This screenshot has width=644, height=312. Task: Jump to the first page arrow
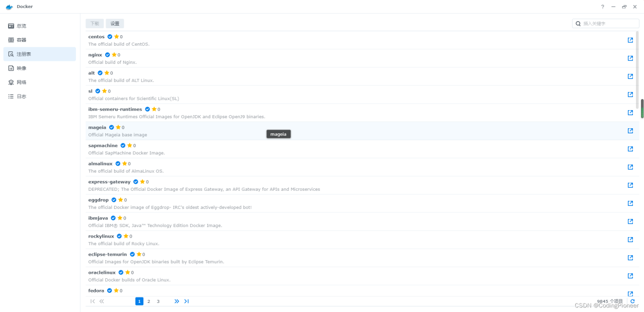click(x=93, y=301)
